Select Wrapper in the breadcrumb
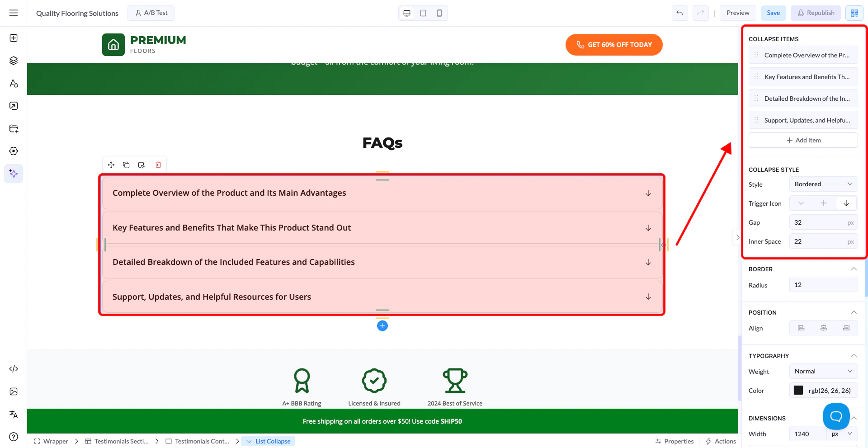The width and height of the screenshot is (868, 448). [51, 441]
